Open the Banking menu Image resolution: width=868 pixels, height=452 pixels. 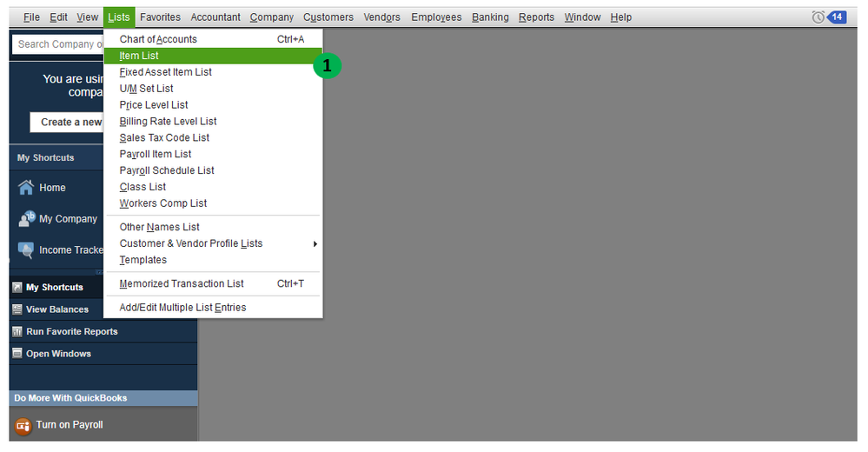tap(490, 17)
